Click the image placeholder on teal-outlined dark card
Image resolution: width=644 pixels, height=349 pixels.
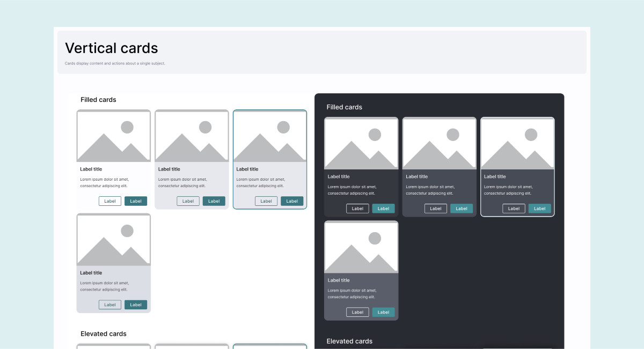tap(517, 143)
